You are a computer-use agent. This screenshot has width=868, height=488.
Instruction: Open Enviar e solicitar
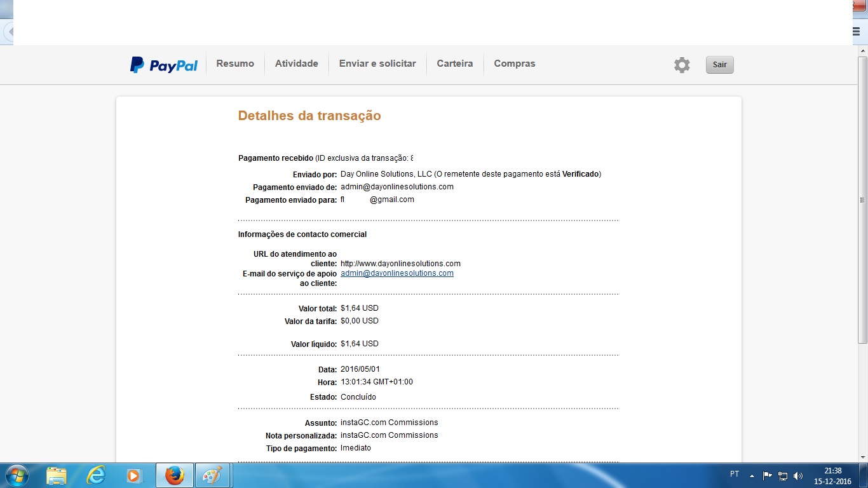pyautogui.click(x=377, y=64)
